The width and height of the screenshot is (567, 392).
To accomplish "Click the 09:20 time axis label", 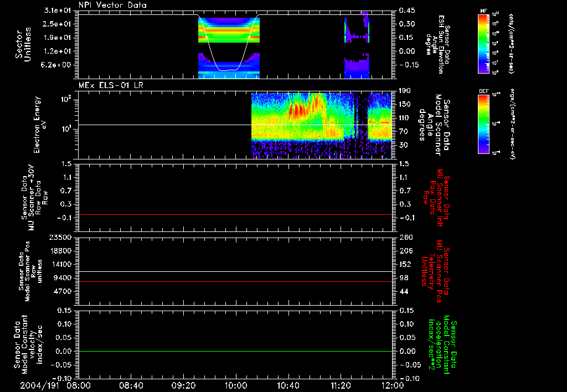I will pos(183,385).
